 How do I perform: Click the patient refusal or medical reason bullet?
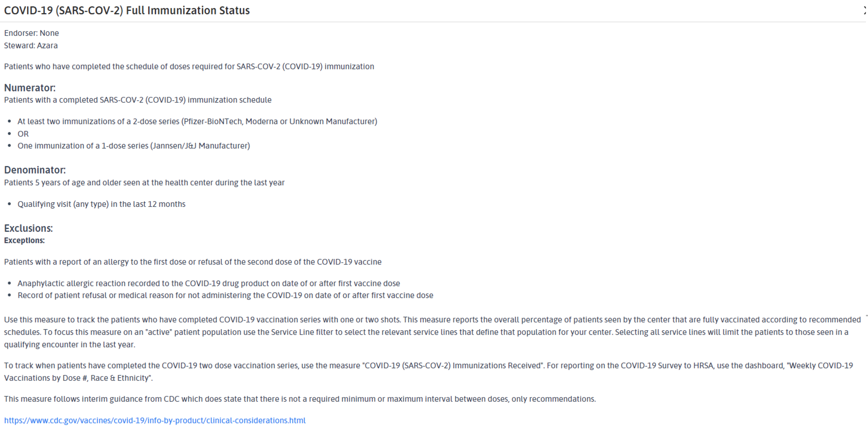click(x=226, y=296)
